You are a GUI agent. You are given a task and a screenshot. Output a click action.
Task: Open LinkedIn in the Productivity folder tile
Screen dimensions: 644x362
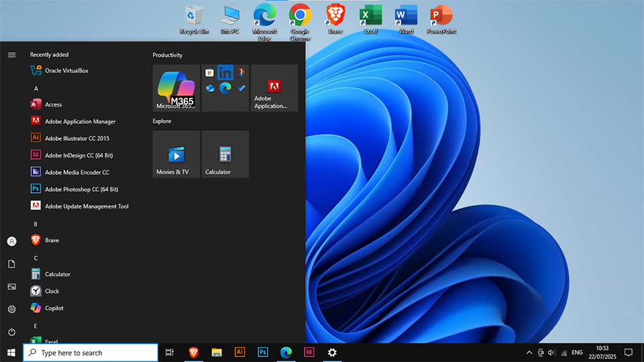[225, 73]
